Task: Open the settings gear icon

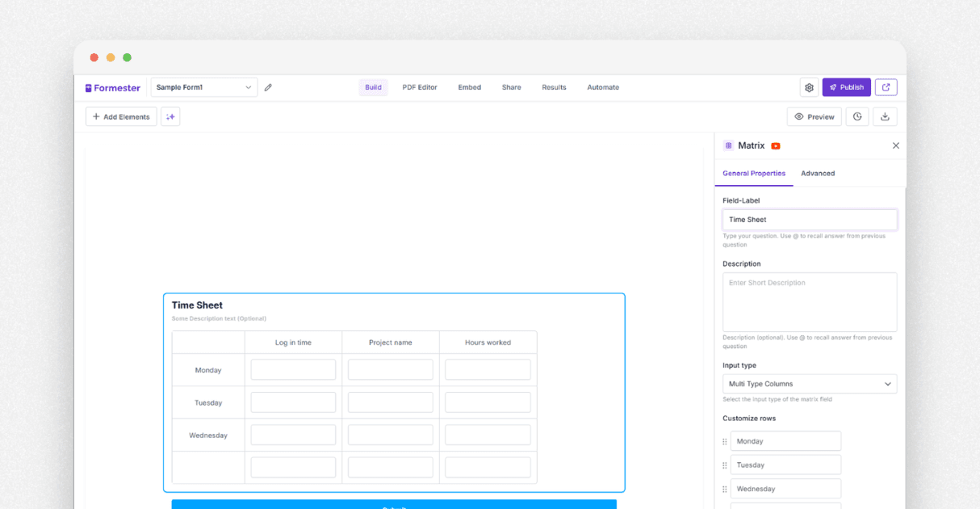Action: pyautogui.click(x=809, y=87)
